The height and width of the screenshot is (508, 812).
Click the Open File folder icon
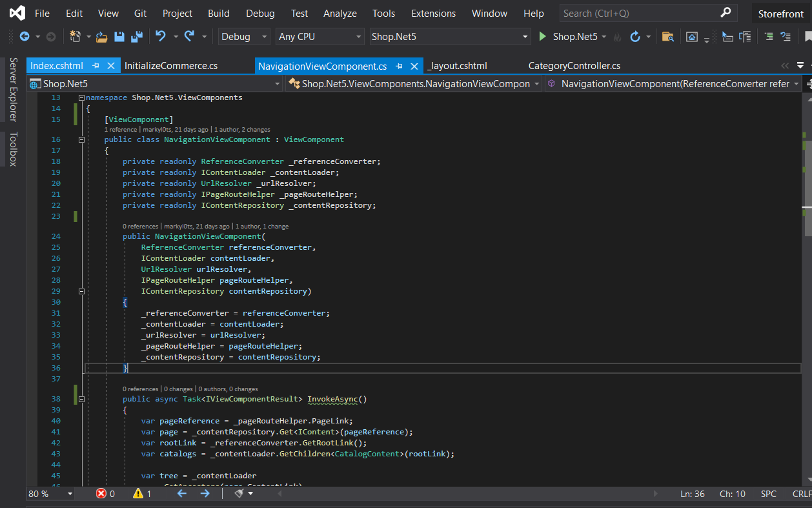[101, 37]
